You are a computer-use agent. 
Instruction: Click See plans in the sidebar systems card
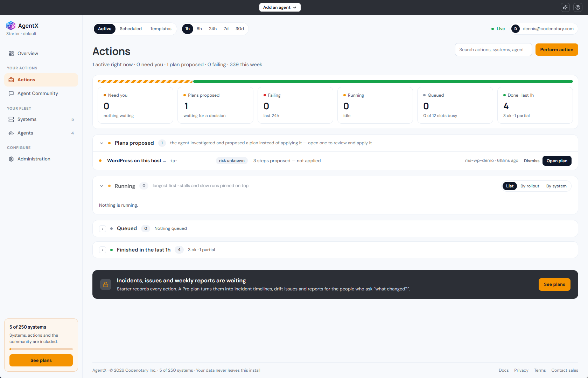[41, 360]
